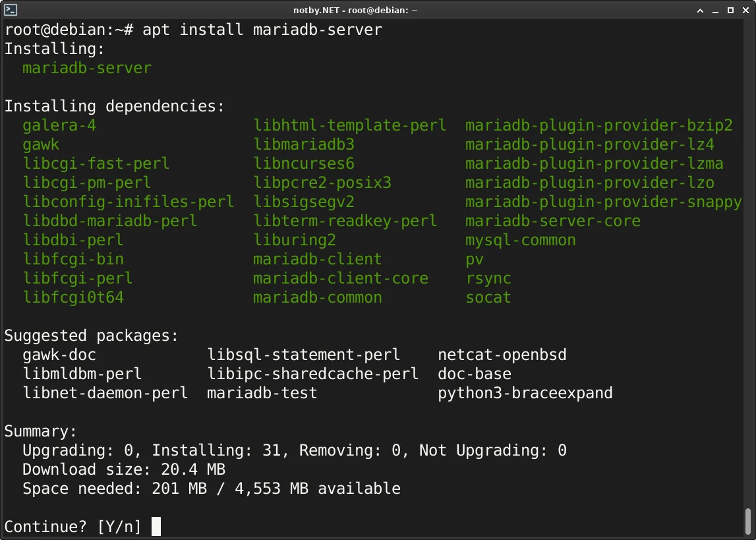Click 'Download size: 20.4 MB' line
The image size is (756, 540).
[124, 469]
